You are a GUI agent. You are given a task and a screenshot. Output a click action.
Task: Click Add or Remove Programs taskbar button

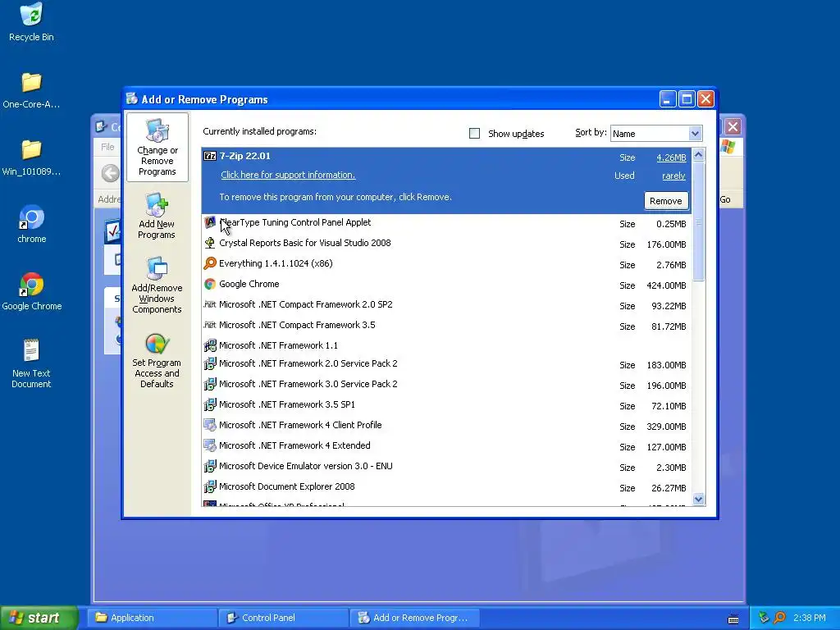pyautogui.click(x=415, y=618)
